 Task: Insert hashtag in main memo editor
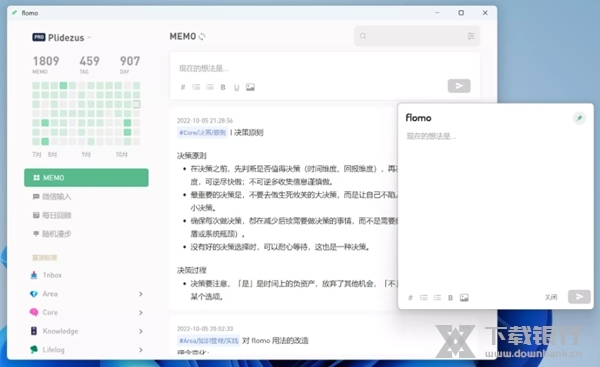pyautogui.click(x=183, y=87)
